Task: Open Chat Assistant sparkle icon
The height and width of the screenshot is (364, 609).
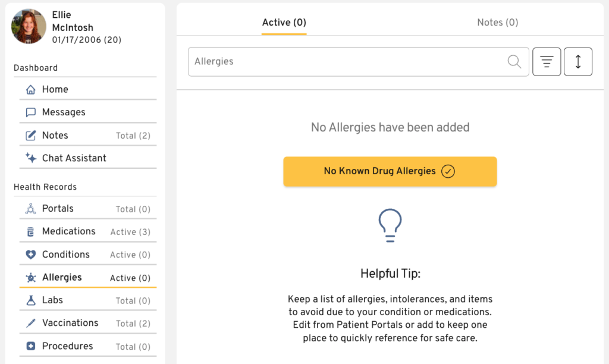Action: (x=31, y=158)
